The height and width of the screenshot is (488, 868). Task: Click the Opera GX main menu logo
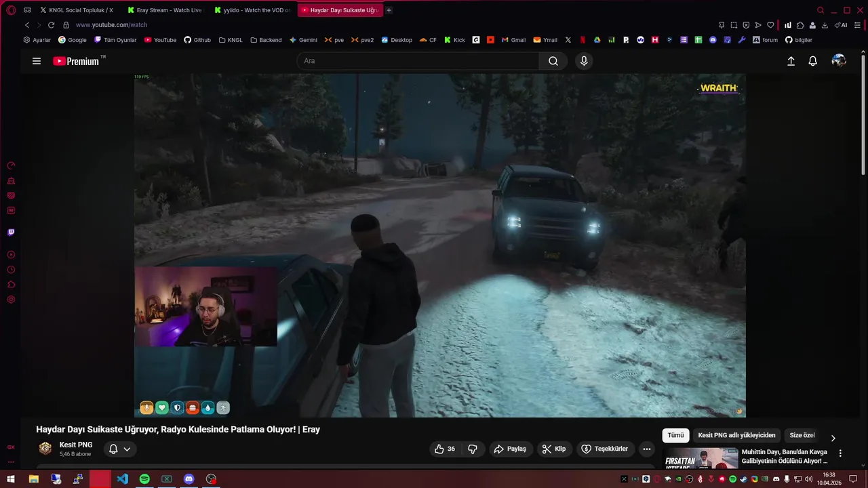pos(11,10)
